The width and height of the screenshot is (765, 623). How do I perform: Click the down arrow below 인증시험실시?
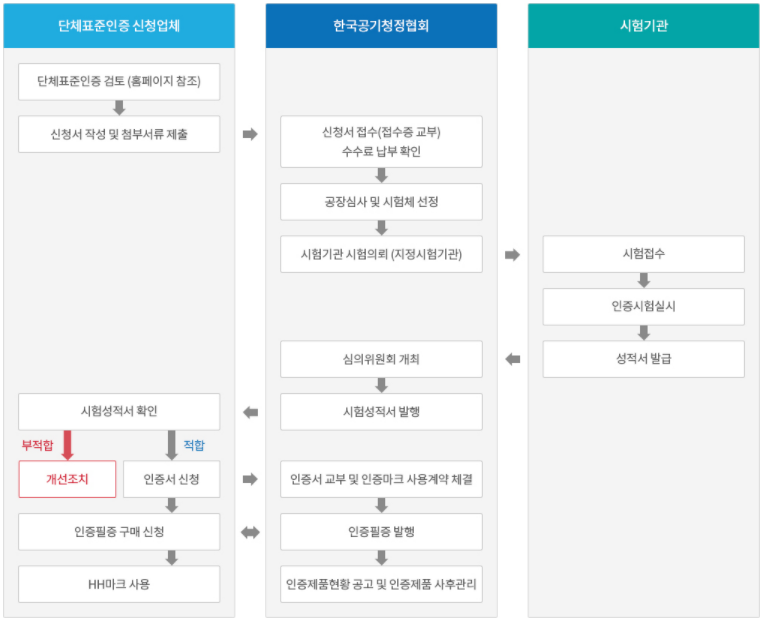coord(644,333)
